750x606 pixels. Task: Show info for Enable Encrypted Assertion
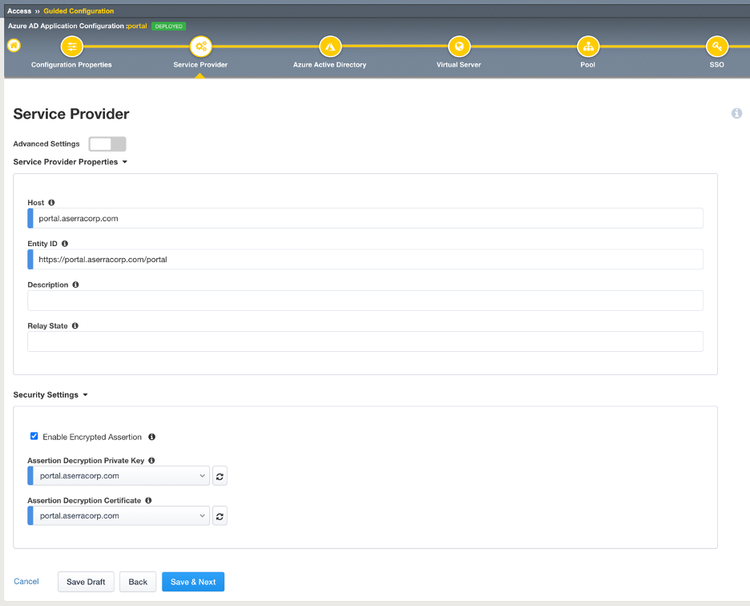(152, 437)
